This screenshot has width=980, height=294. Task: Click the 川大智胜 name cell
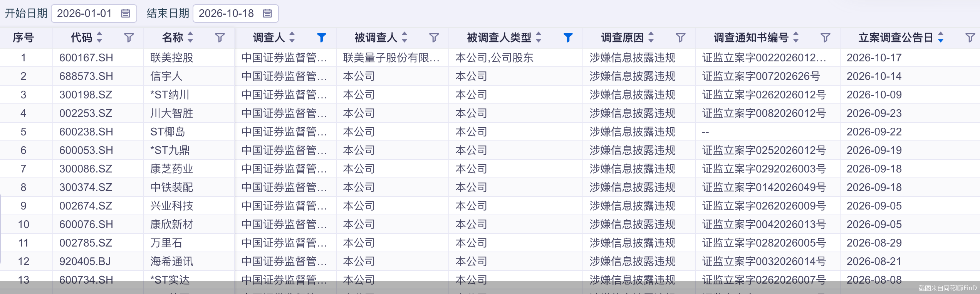coord(172,113)
